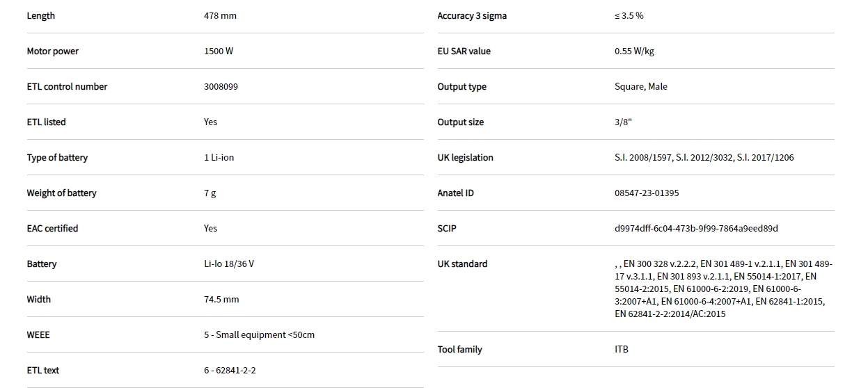Select the 3/8" output size value
Image resolution: width=868 pixels, height=388 pixels.
(x=623, y=122)
